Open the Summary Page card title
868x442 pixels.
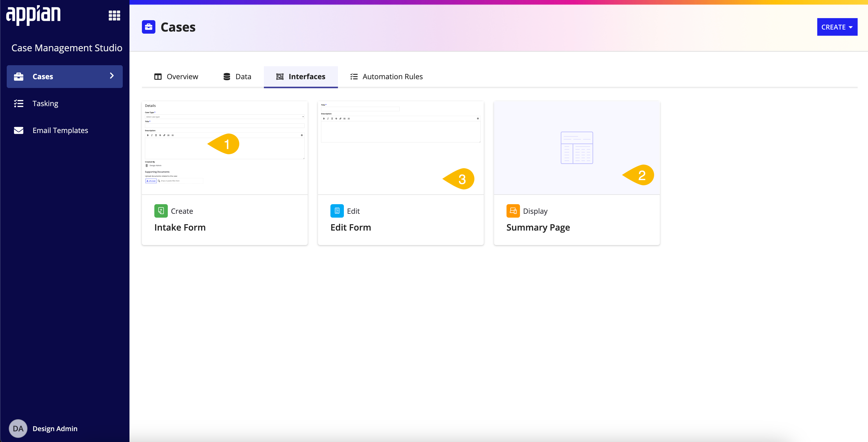click(x=538, y=227)
